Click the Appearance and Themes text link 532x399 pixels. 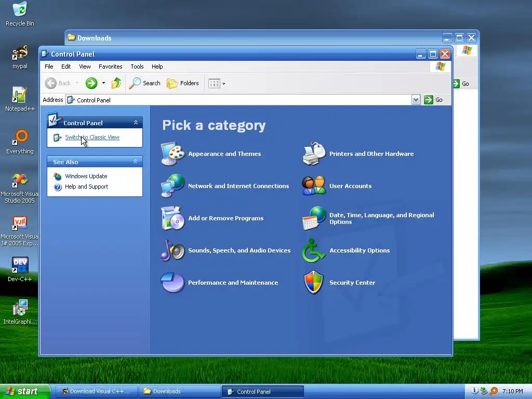pyautogui.click(x=224, y=154)
